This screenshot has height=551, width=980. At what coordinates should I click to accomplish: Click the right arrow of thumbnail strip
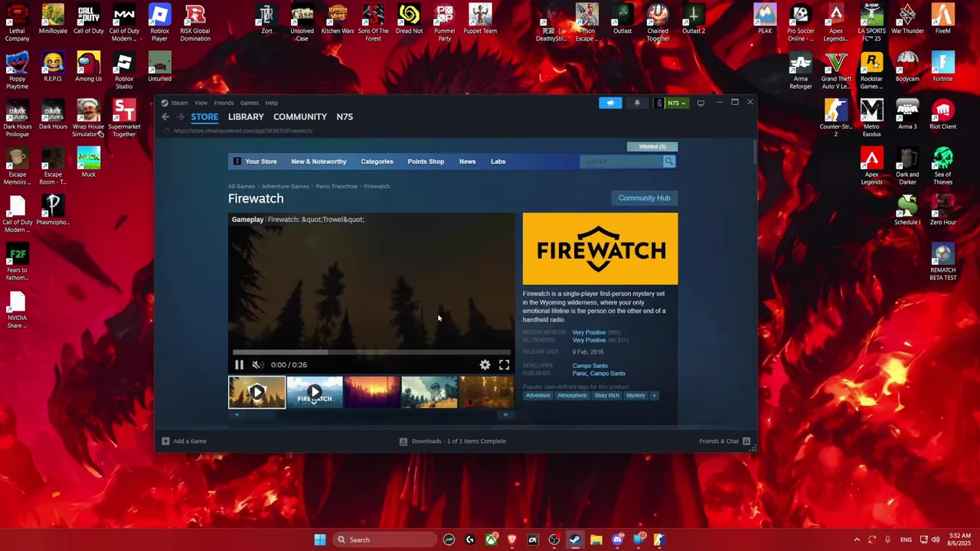click(505, 415)
